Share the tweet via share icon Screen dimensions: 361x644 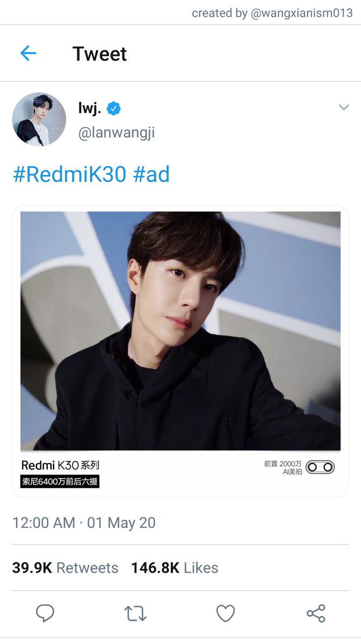tap(316, 613)
